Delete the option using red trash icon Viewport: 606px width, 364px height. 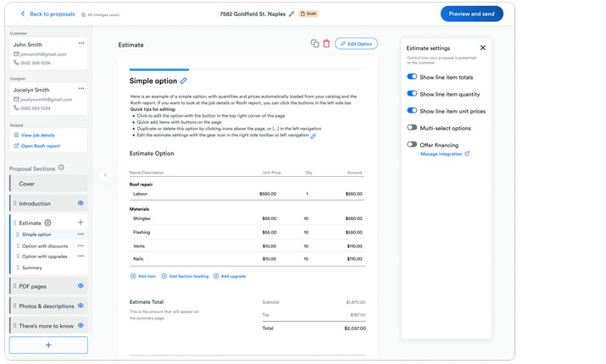pos(326,43)
